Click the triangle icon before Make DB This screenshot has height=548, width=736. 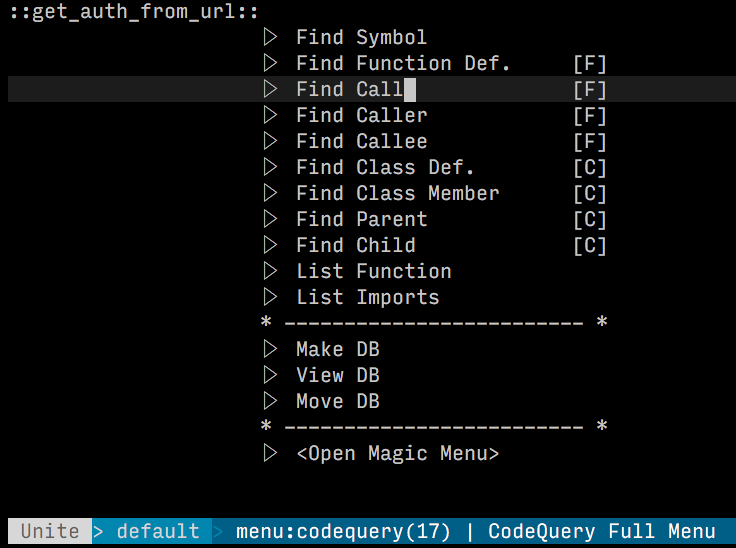(x=270, y=349)
